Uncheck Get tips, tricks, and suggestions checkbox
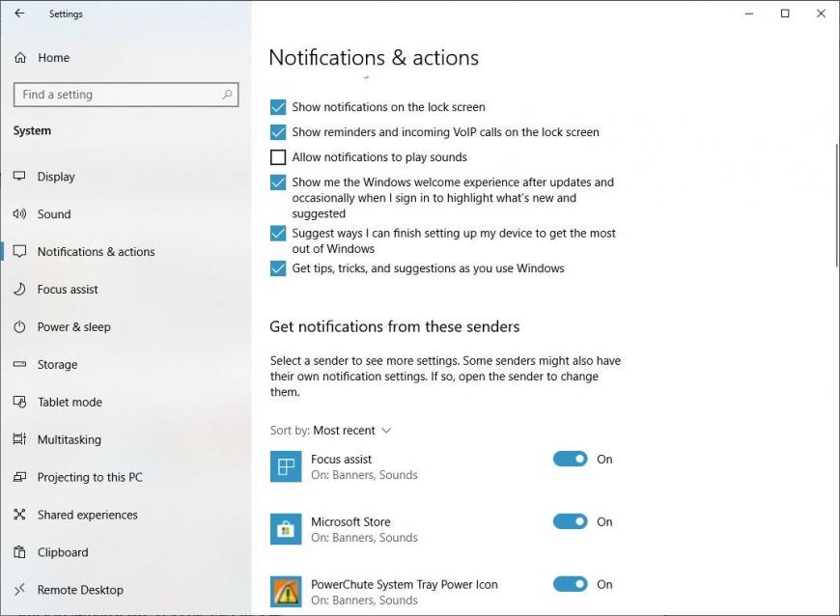 point(278,268)
